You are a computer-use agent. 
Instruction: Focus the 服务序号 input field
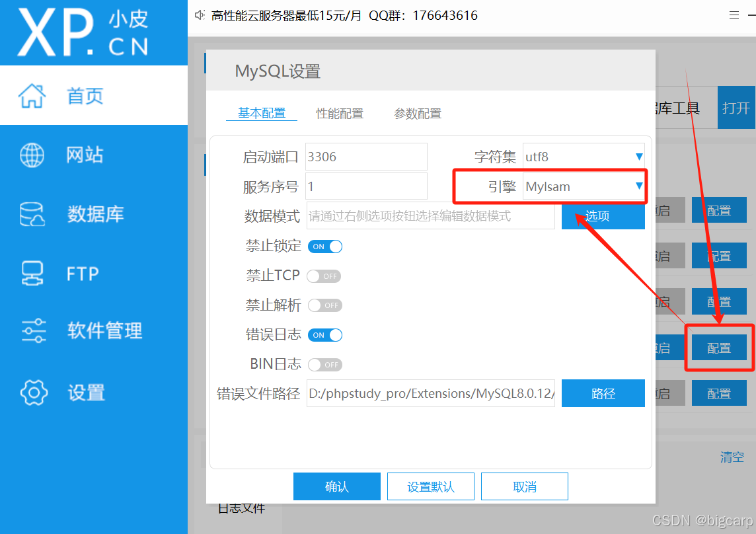click(366, 186)
